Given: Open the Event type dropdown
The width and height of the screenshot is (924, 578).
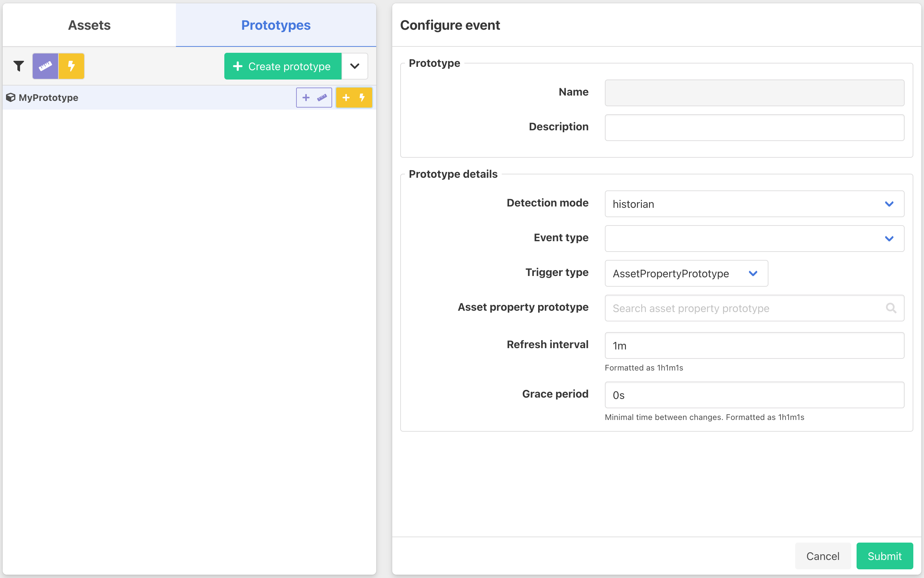Looking at the screenshot, I should point(754,239).
